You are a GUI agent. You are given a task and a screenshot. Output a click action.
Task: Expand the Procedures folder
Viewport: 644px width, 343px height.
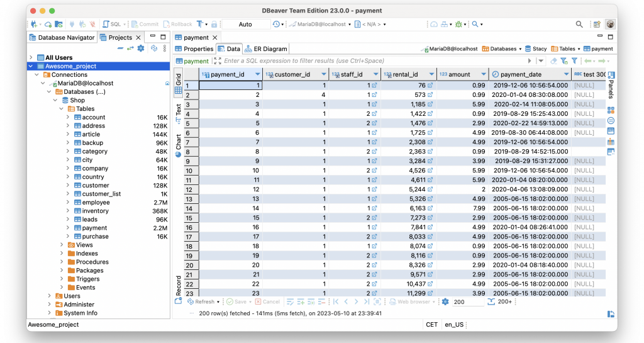point(62,262)
